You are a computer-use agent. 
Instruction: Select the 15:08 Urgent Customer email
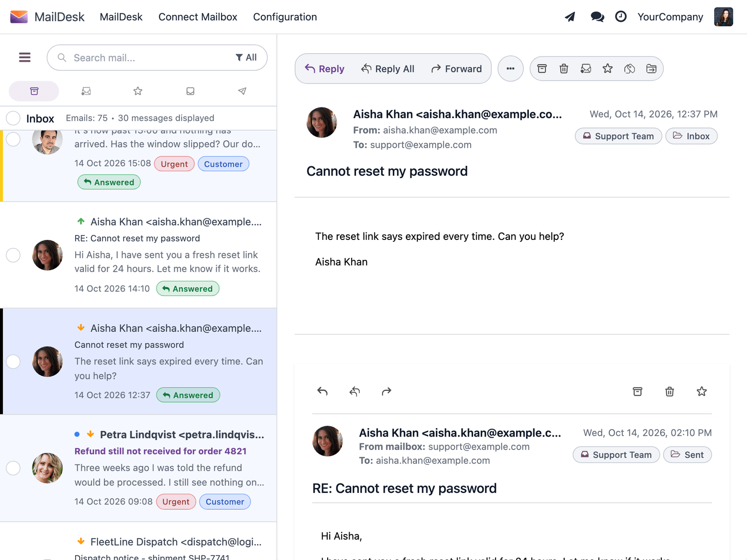[13, 139]
